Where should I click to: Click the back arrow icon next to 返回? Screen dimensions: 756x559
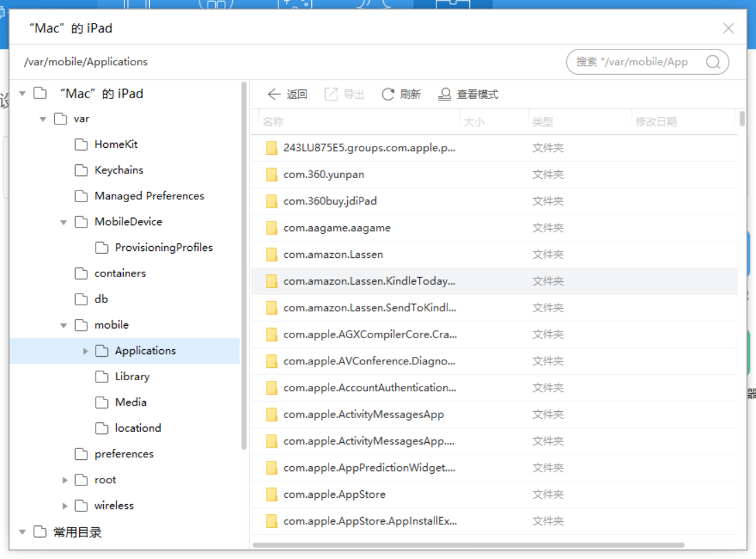click(x=274, y=94)
